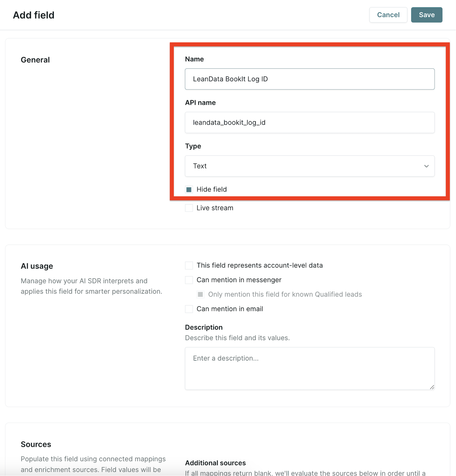Viewport: 456px width, 476px height.
Task: Enable Can mention in messenger
Action: pyautogui.click(x=189, y=280)
